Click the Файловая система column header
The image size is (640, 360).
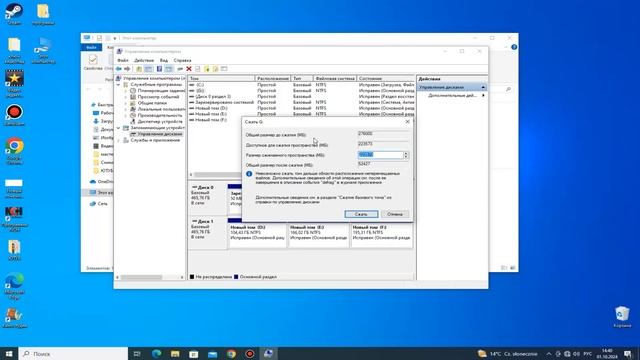(x=335, y=78)
